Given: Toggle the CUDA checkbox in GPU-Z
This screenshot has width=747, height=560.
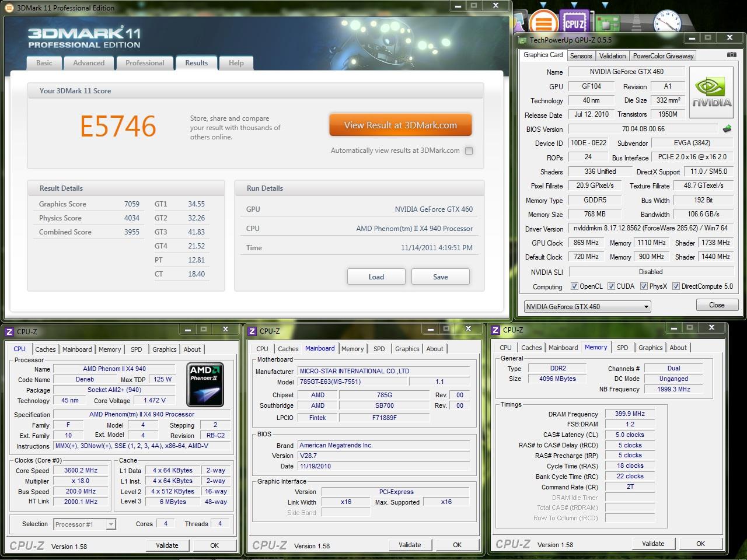Looking at the screenshot, I should click(611, 286).
